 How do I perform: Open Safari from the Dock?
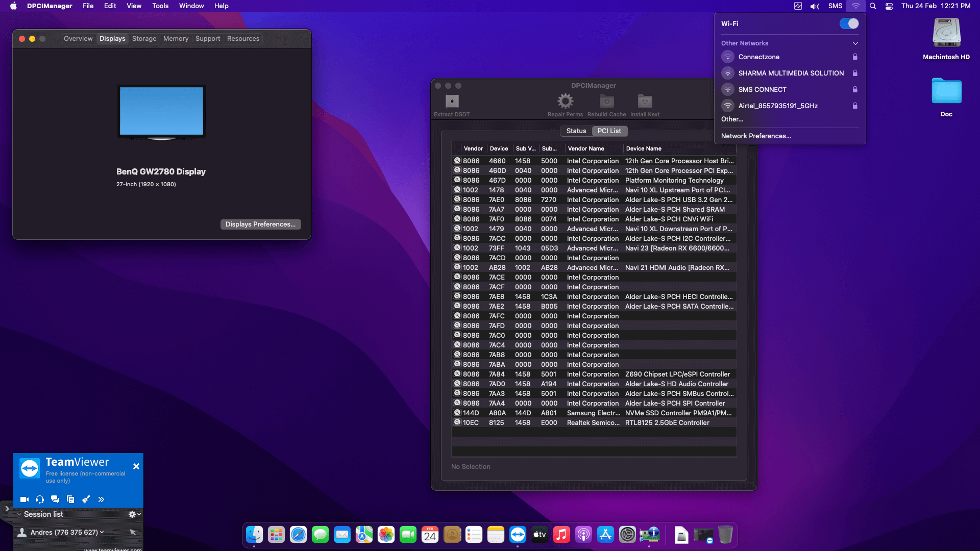click(298, 535)
